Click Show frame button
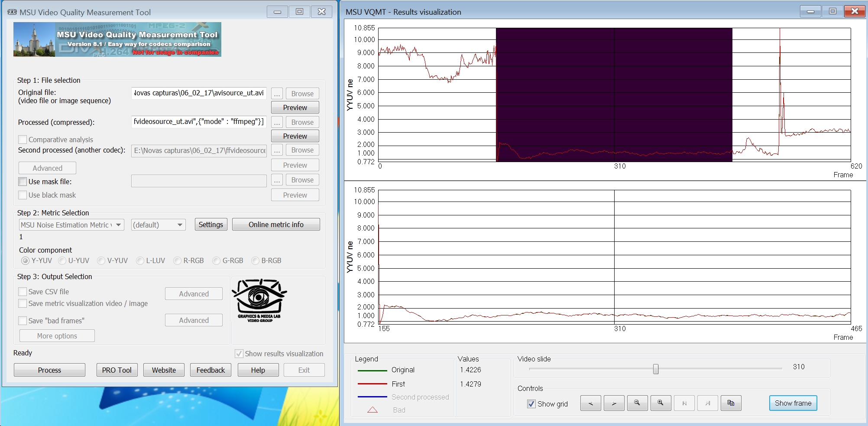The image size is (868, 426). point(793,403)
